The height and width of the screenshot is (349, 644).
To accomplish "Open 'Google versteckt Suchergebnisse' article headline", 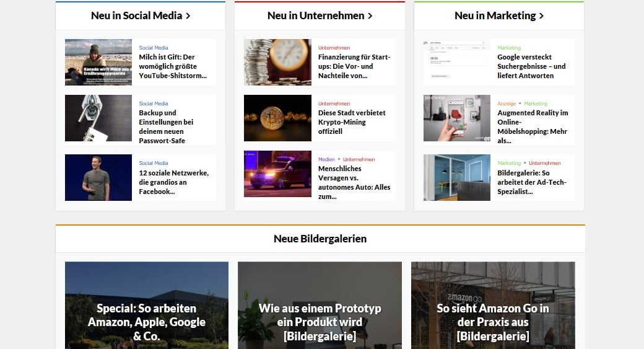I will click(531, 66).
